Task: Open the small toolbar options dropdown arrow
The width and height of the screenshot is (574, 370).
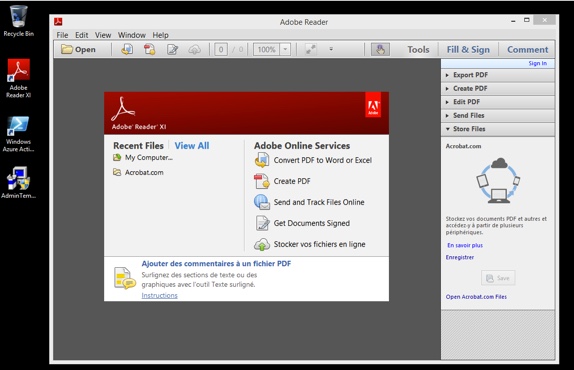Action: point(331,49)
